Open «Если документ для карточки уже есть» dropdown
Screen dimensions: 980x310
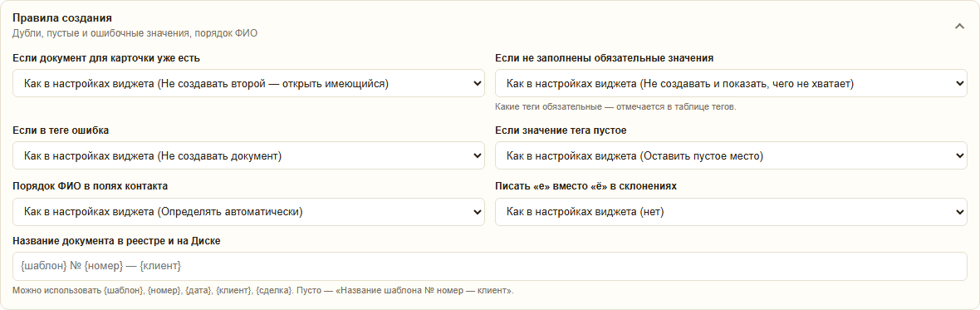[249, 83]
